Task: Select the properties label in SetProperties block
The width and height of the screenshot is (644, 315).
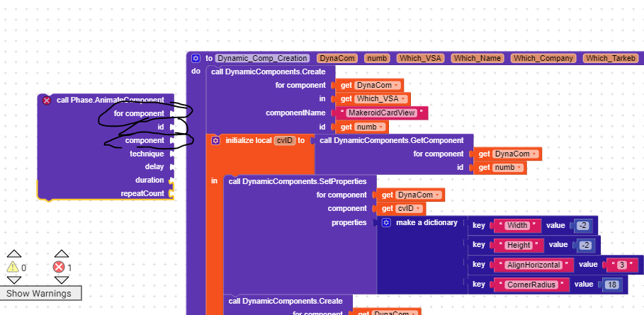Action: (349, 223)
